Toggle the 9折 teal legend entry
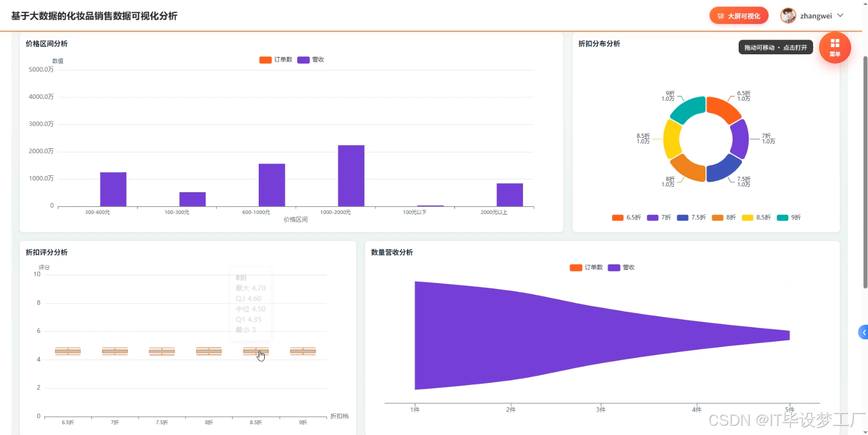This screenshot has width=868, height=435. click(789, 218)
